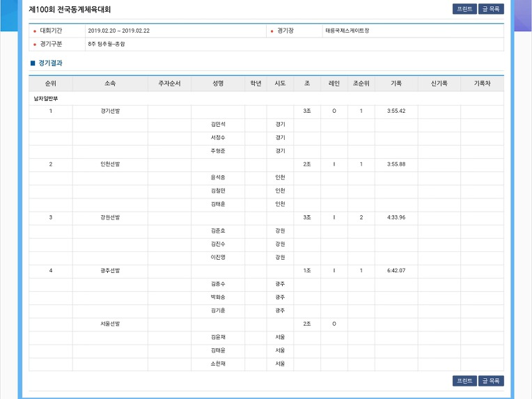
Task: Select the 강원선발 team cell
Action: tap(110, 217)
